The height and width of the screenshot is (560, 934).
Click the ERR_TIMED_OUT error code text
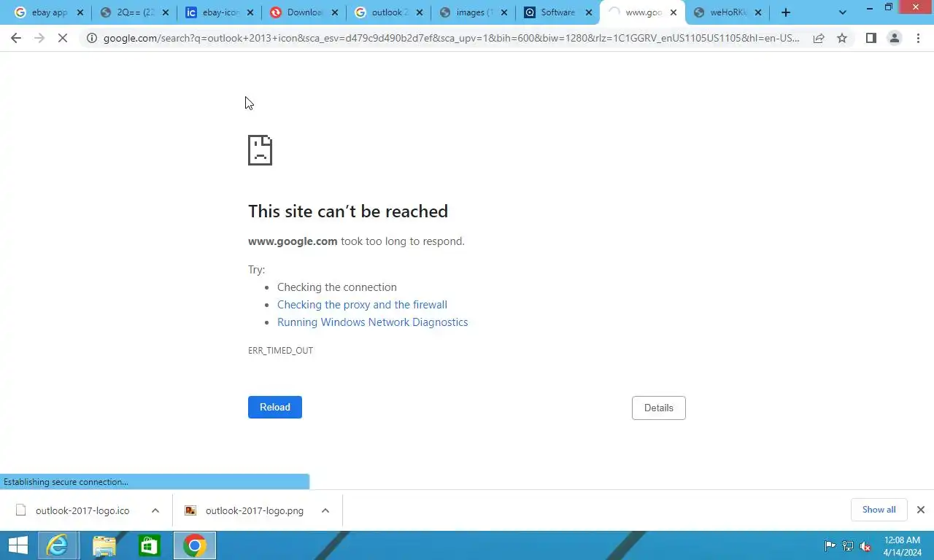click(280, 351)
